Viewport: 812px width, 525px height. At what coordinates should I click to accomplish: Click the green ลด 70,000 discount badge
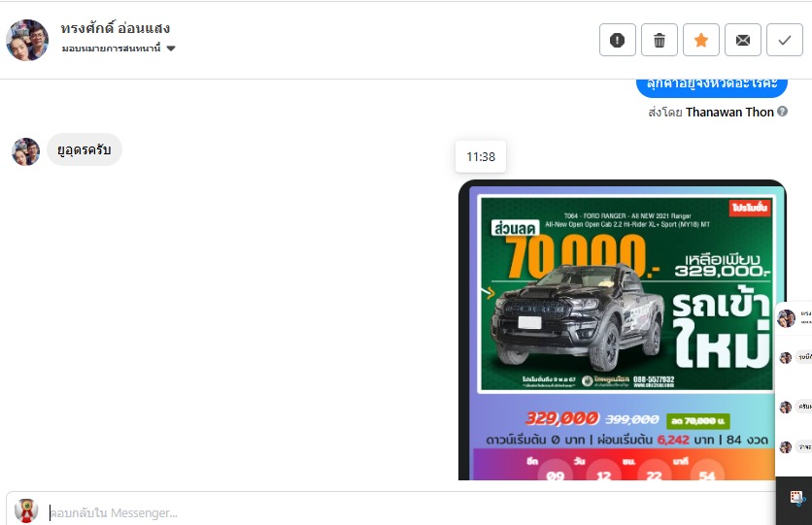coord(698,421)
